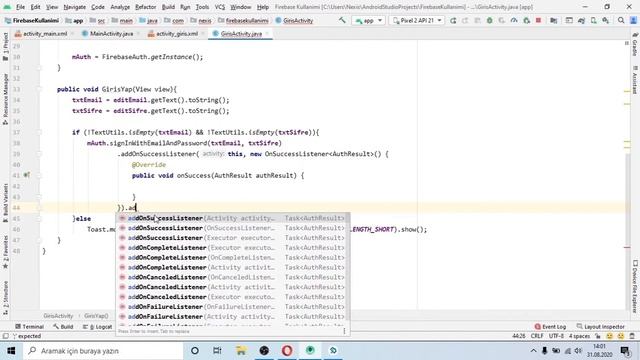The height and width of the screenshot is (360, 640).
Task: Open Windows File Explorer from taskbar
Action: tap(241, 350)
